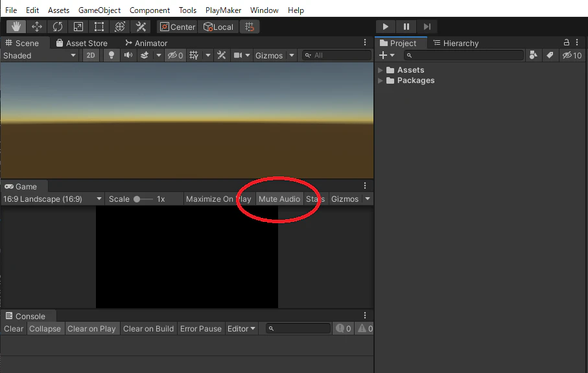Select the Hand tool
The width and height of the screenshot is (588, 373).
click(16, 27)
